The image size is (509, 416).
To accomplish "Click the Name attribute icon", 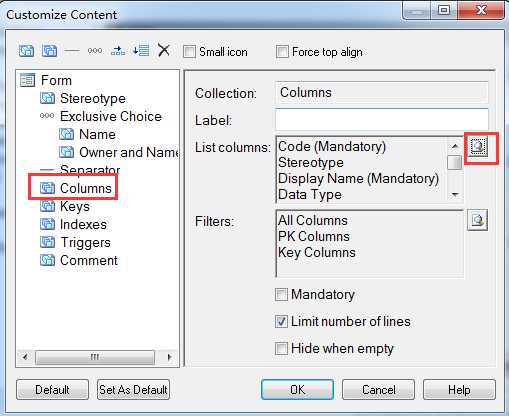I will click(x=66, y=134).
